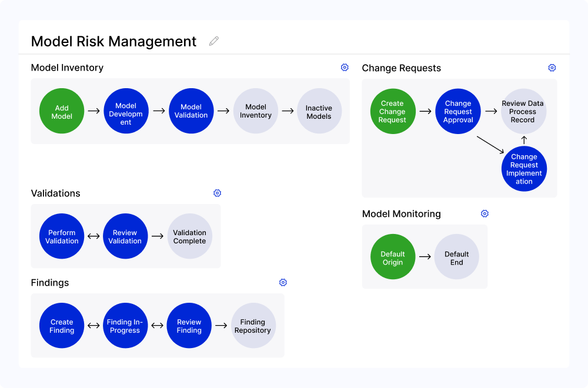Select Change Request Implementation node
The height and width of the screenshot is (388, 588).
coord(524,169)
